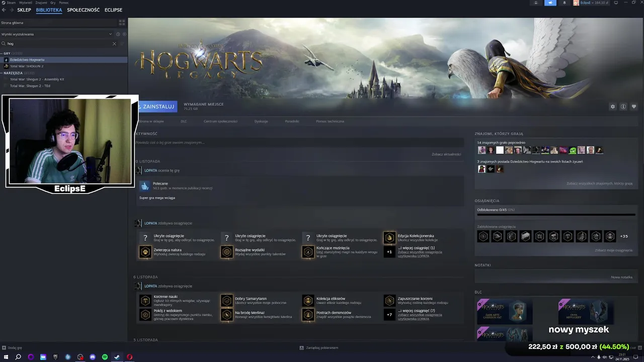Go to the SPOŁECZNOŚĆ tab
This screenshot has width=644, height=362.
[x=83, y=10]
